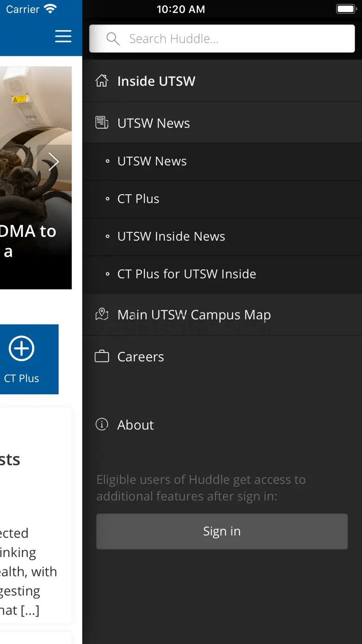Tap the plus circle icon above CT Plus
The height and width of the screenshot is (644, 362).
pyautogui.click(x=21, y=348)
